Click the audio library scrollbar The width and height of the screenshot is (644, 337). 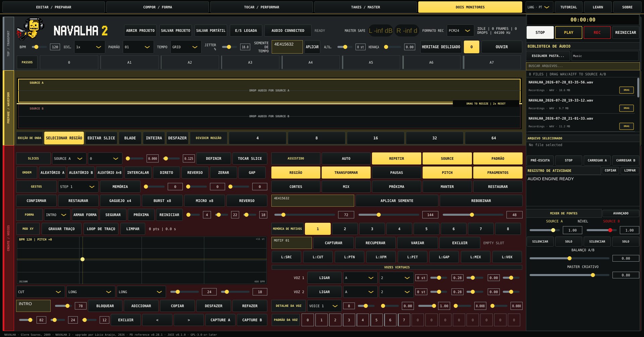pyautogui.click(x=638, y=88)
